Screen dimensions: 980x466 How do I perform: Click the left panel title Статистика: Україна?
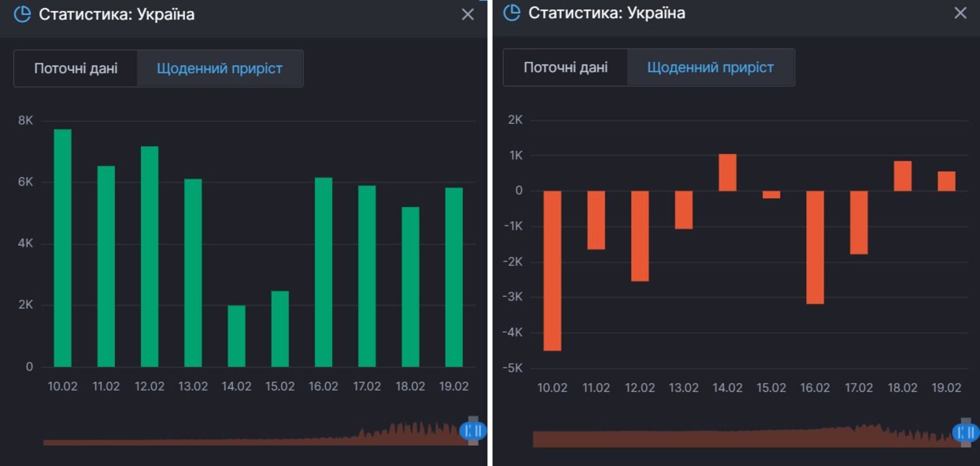(116, 14)
